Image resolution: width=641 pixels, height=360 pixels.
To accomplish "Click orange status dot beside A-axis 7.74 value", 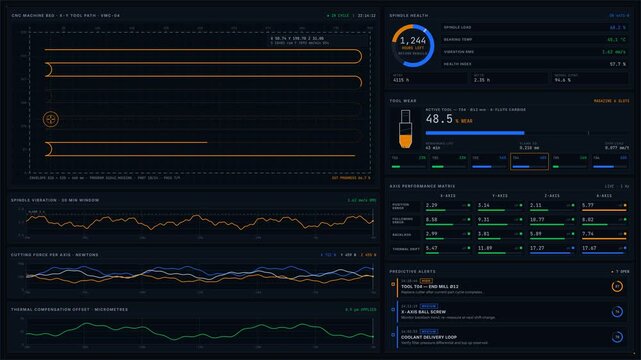I will pyautogui.click(x=625, y=234).
